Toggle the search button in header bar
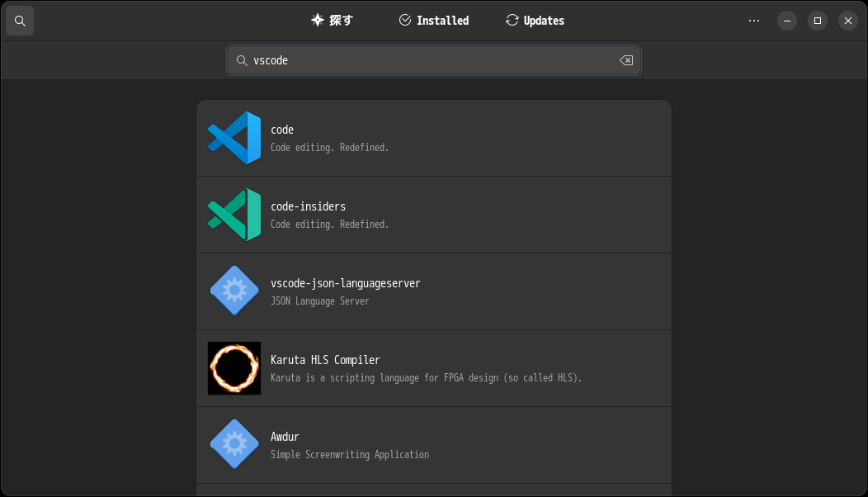Viewport: 868px width, 497px height. pyautogui.click(x=20, y=21)
